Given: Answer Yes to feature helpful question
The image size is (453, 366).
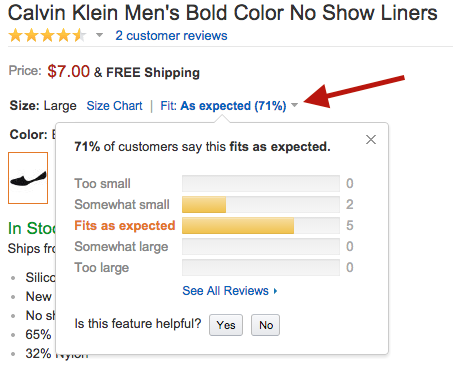Looking at the screenshot, I should 226,325.
